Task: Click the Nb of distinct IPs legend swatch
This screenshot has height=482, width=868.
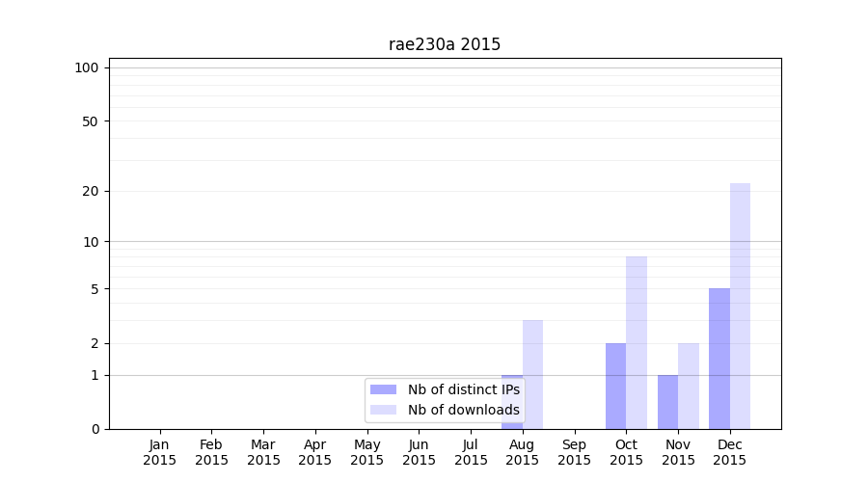Action: coord(383,389)
